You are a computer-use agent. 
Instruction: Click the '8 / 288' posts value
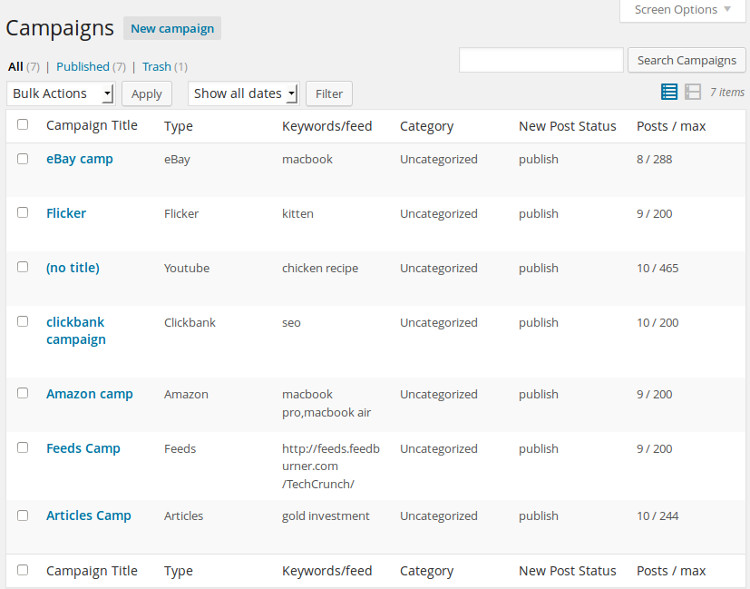[x=654, y=159]
